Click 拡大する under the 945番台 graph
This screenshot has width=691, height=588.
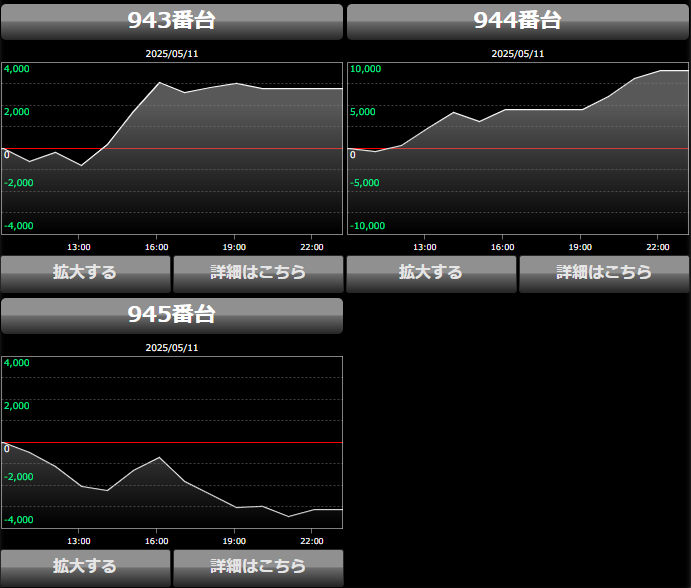coord(85,568)
